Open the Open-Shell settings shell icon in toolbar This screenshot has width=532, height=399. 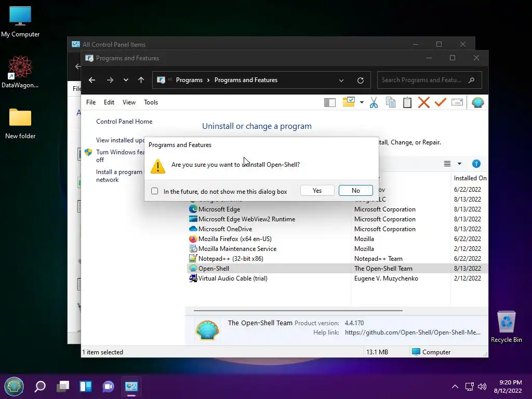click(478, 102)
